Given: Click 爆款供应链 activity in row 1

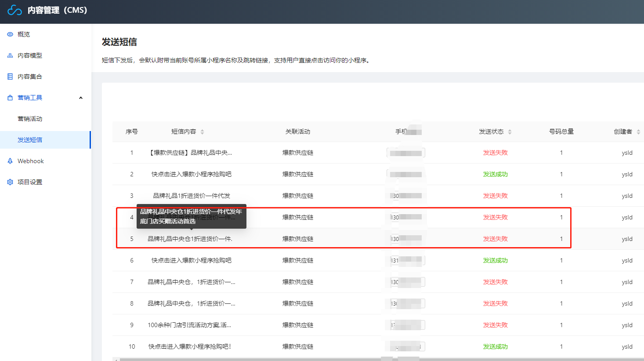Looking at the screenshot, I should point(298,153).
